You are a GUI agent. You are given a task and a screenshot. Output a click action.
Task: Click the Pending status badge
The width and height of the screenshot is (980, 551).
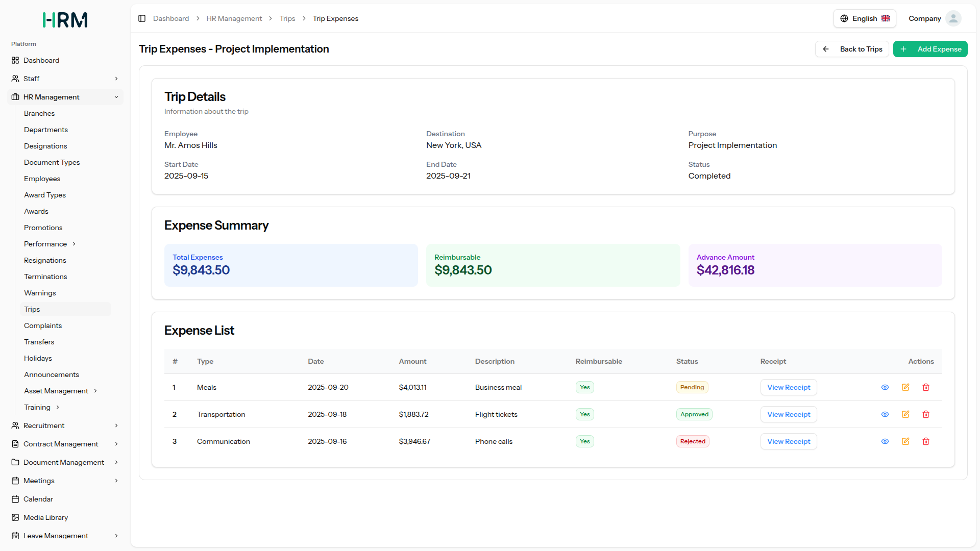pos(692,387)
